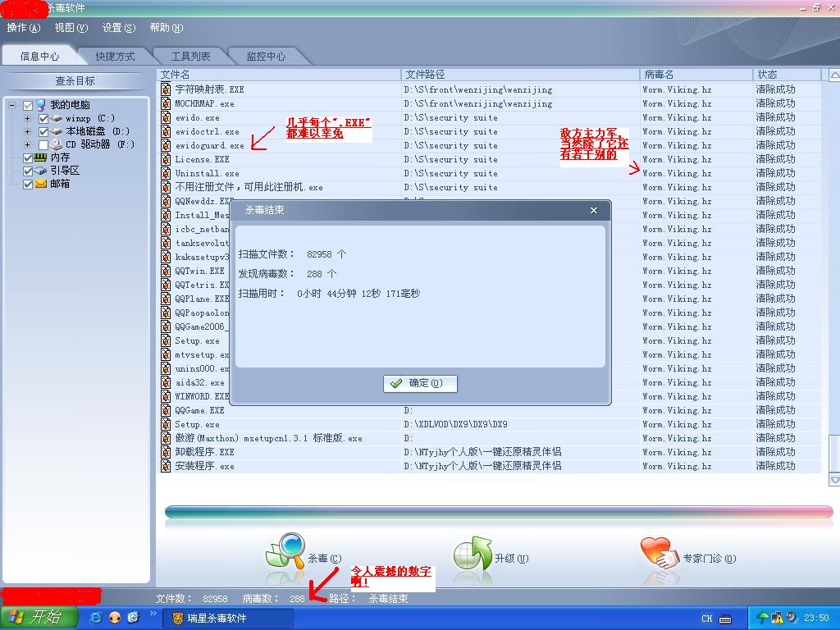Image resolution: width=840 pixels, height=630 pixels.
Task: Sort by the 状态 column header
Action: click(787, 75)
